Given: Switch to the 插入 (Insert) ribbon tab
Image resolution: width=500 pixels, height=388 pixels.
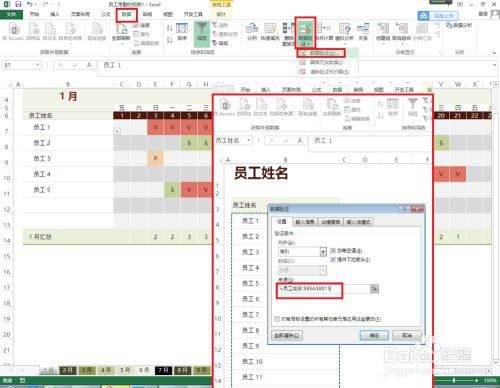Looking at the screenshot, I should coord(54,14).
